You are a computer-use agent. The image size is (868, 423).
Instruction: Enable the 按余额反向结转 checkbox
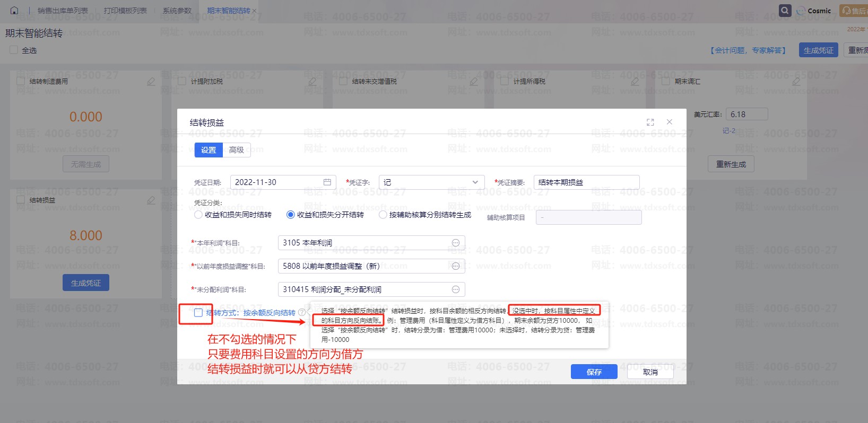pos(198,313)
